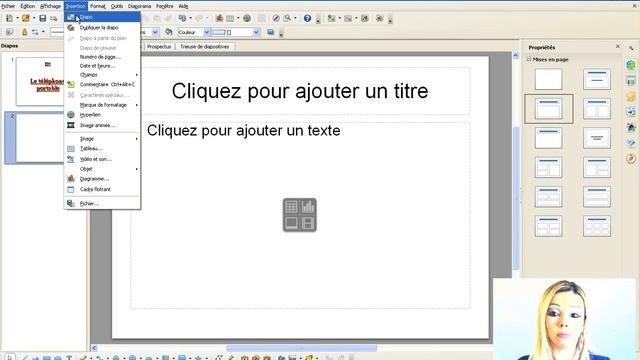Screen dimensions: 640x360
Task: Click the Zoom magnifier toolbar icon
Action: 287,18
